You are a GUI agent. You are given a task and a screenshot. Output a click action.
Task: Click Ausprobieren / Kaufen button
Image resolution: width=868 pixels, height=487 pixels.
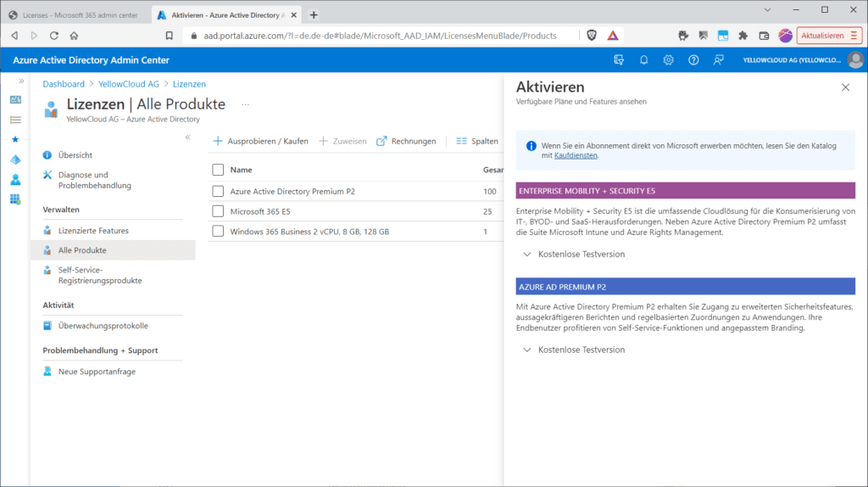[x=261, y=142]
